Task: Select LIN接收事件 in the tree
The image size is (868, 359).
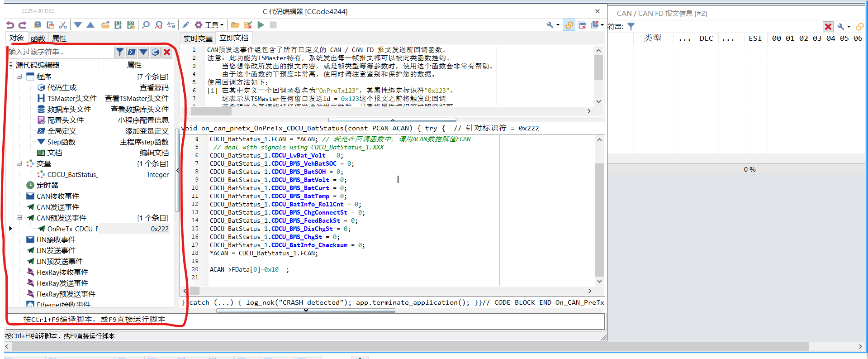Action: tap(56, 239)
